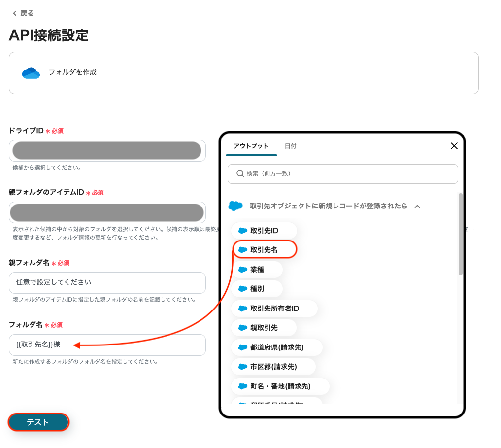The image size is (501, 448).
Task: Run the テスト button
Action: tap(38, 422)
